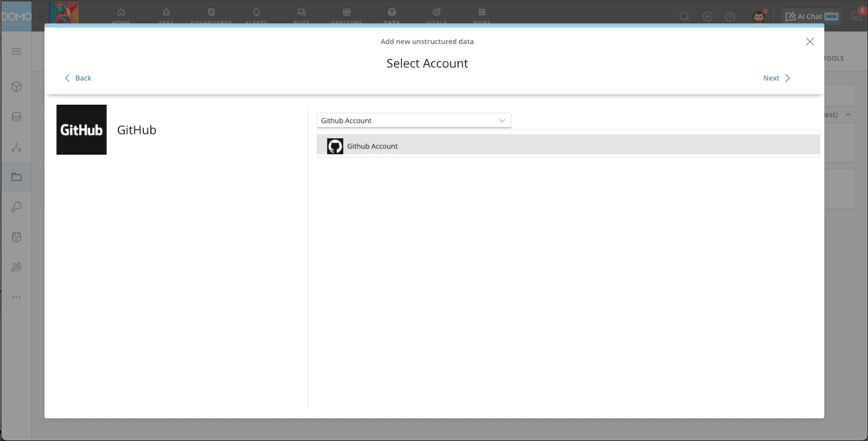The width and height of the screenshot is (868, 441).
Task: Open the Dashboards nav item
Action: pos(211,16)
